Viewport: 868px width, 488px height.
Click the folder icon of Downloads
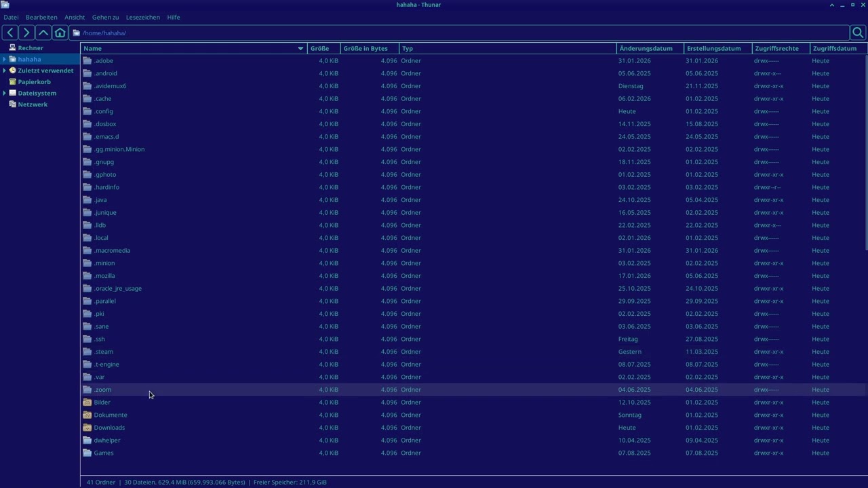click(x=87, y=428)
